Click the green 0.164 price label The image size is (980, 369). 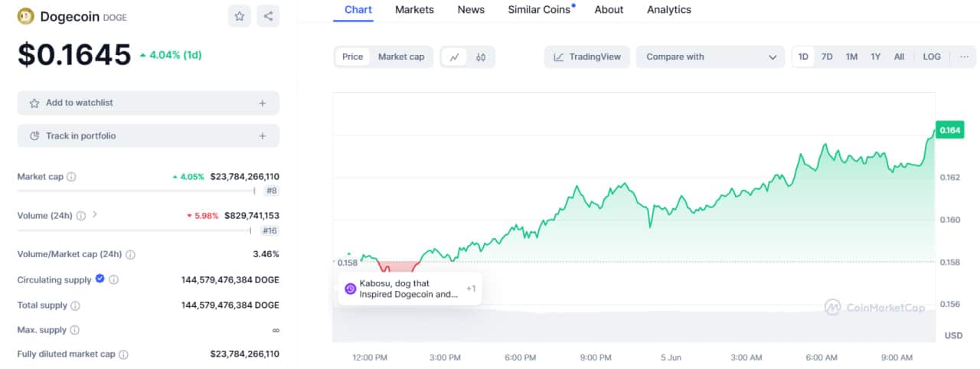tap(949, 130)
